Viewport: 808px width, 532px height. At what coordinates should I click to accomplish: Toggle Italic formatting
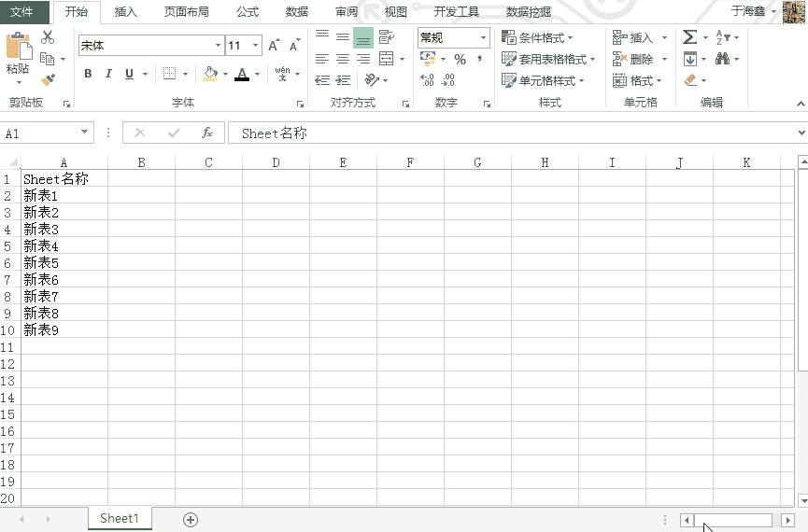[x=108, y=74]
